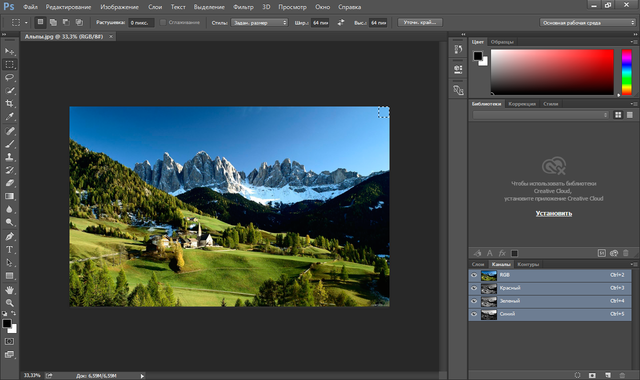The height and width of the screenshot is (380, 640).
Task: Toggle the Anti-alias (Сглаживание) checkbox
Action: click(163, 22)
